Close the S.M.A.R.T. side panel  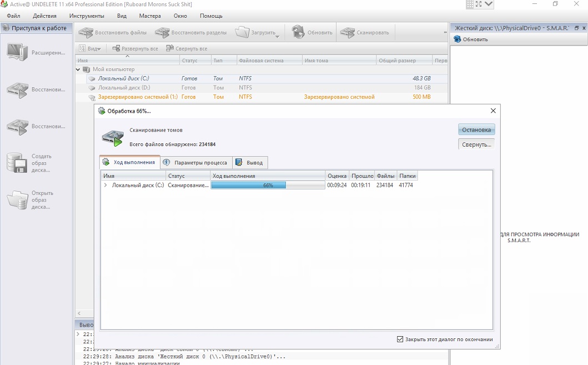click(584, 28)
